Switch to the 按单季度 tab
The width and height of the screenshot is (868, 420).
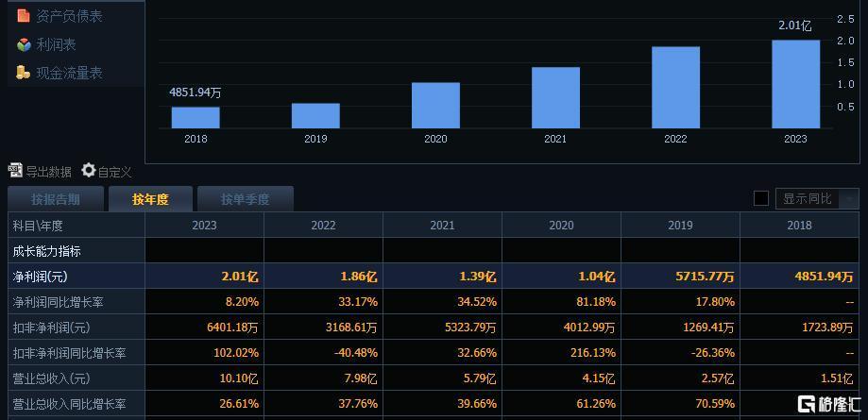(246, 199)
